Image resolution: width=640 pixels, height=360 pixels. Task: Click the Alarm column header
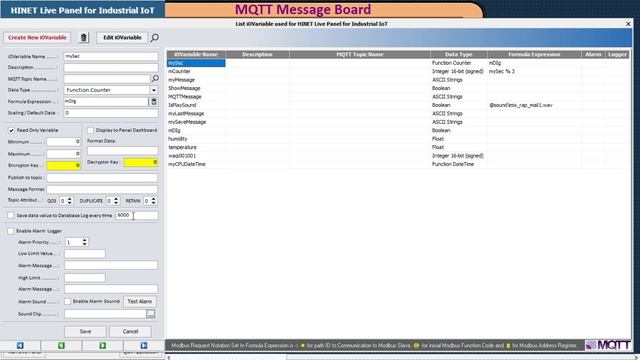tap(593, 54)
